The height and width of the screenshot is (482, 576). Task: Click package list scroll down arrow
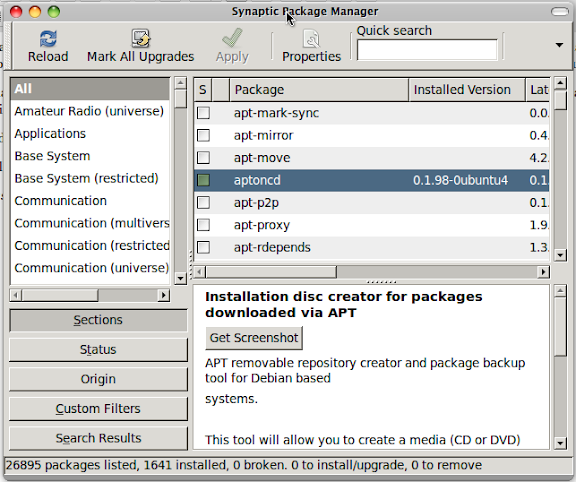[560, 255]
